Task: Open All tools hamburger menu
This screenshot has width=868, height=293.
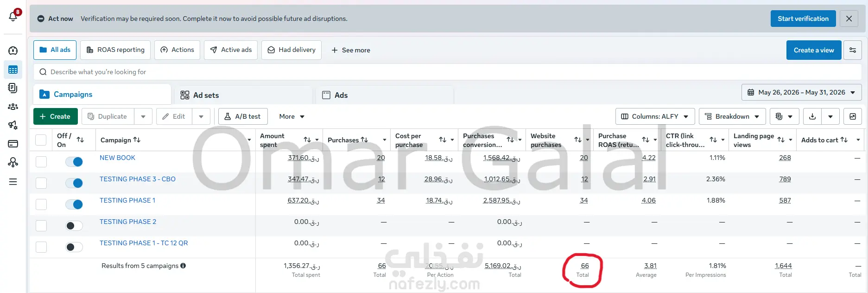Action: click(13, 182)
